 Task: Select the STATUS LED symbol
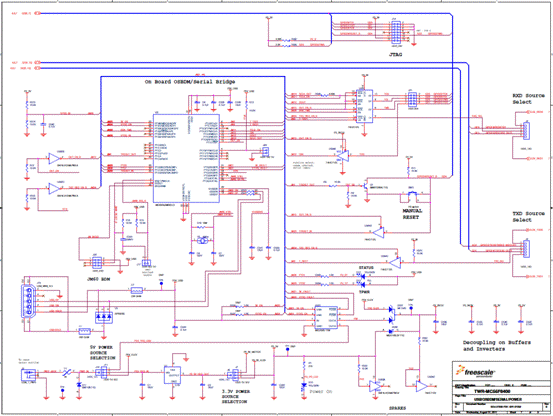[362, 275]
